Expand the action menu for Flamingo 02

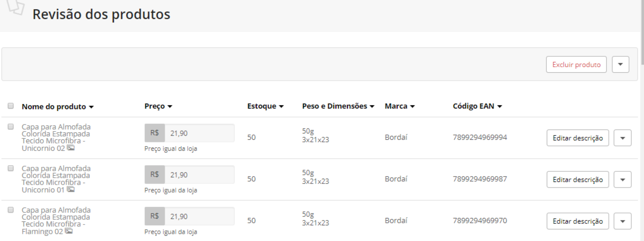pos(622,221)
